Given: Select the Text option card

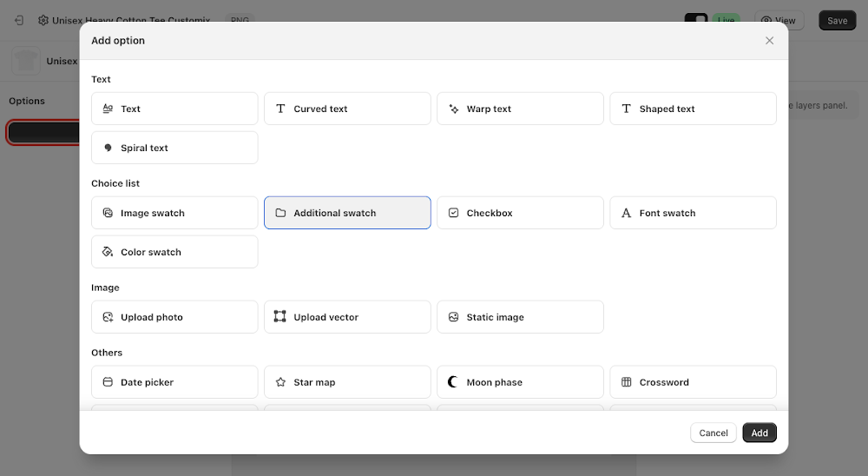Looking at the screenshot, I should (174, 109).
